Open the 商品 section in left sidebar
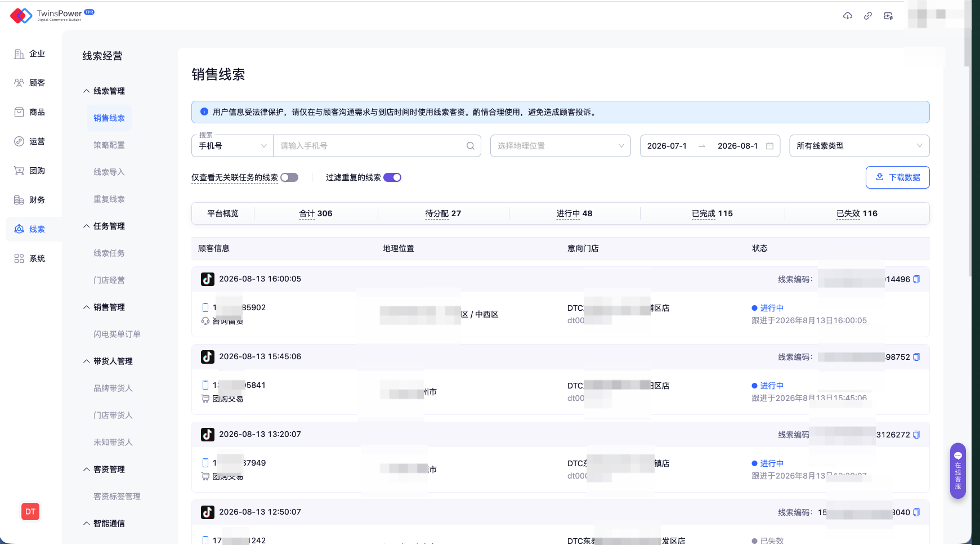This screenshot has height=545, width=980. tap(30, 112)
